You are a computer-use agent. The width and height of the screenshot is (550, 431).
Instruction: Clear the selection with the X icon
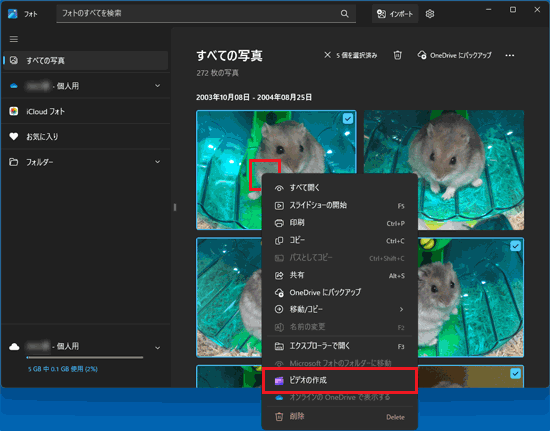pyautogui.click(x=327, y=55)
